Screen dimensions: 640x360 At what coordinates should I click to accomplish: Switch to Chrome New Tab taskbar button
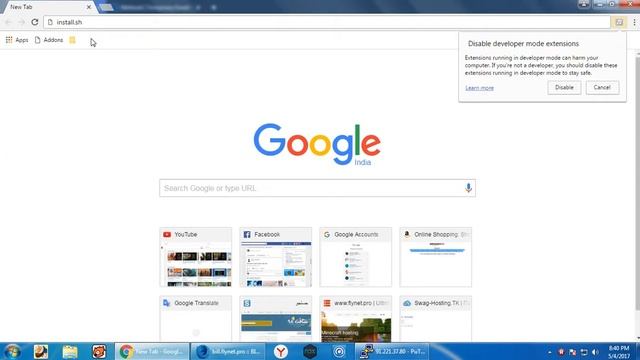152,351
